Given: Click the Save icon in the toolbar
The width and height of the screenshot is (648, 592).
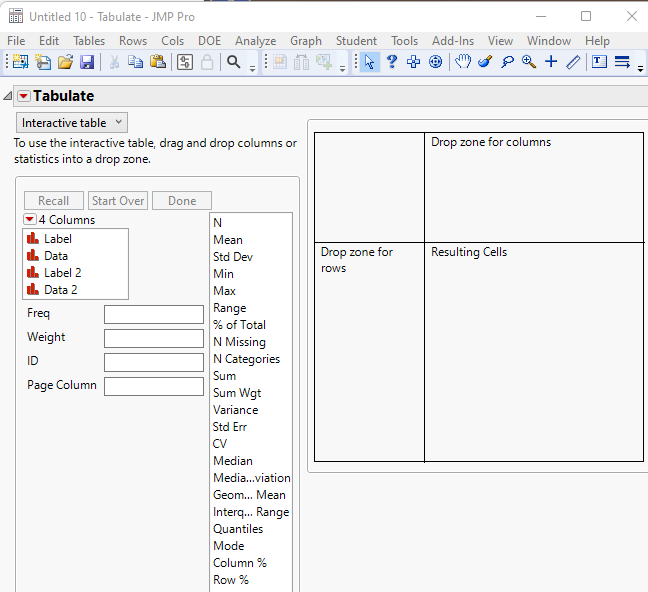Looking at the screenshot, I should pyautogui.click(x=87, y=62).
